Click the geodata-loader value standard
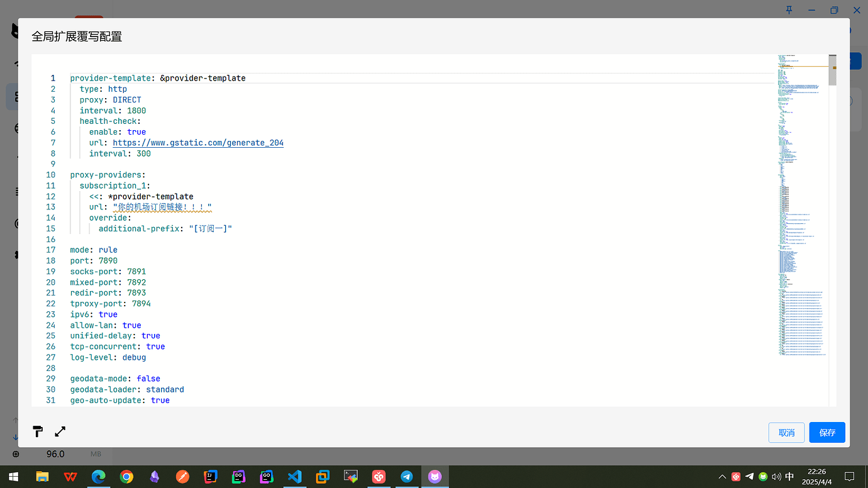 pos(165,389)
